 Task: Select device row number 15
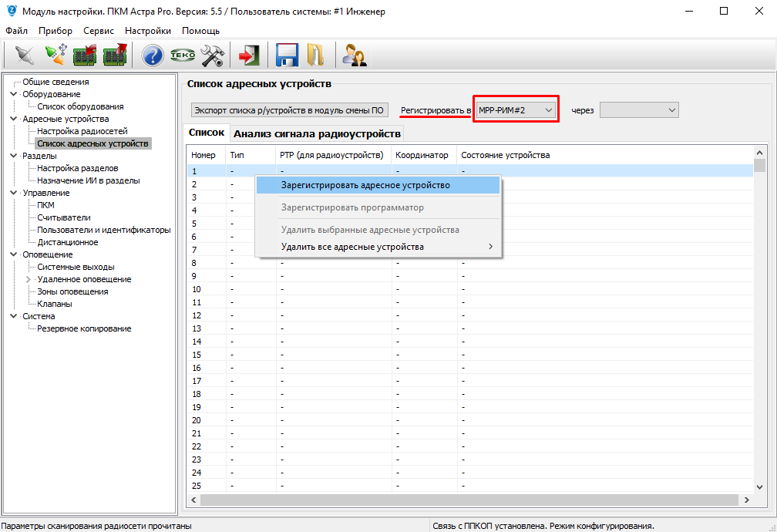tap(469, 355)
